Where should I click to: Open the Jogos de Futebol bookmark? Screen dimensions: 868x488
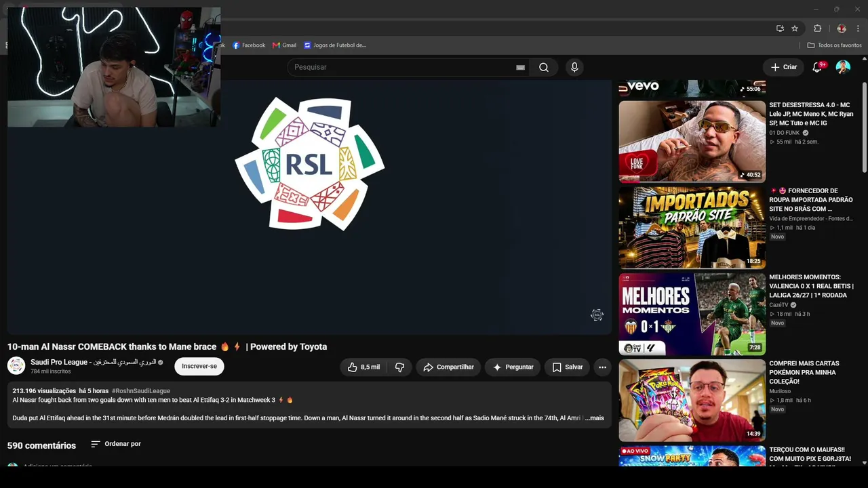pos(335,45)
